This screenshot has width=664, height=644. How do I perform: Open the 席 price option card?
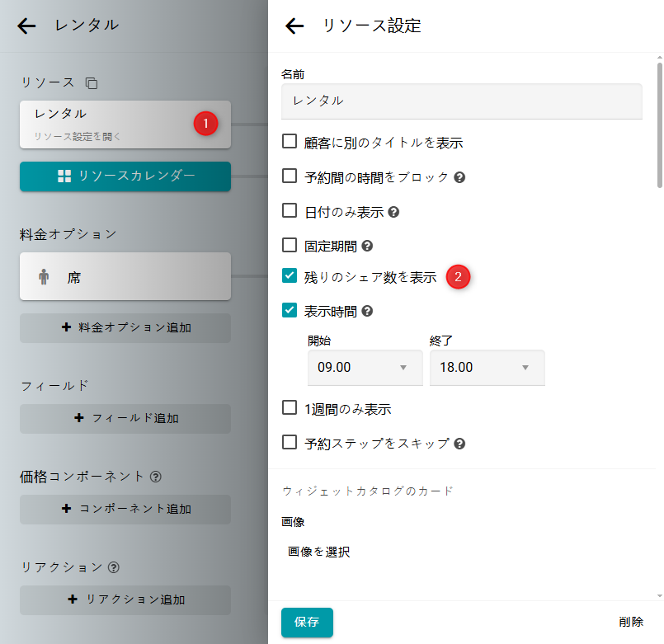(x=125, y=277)
